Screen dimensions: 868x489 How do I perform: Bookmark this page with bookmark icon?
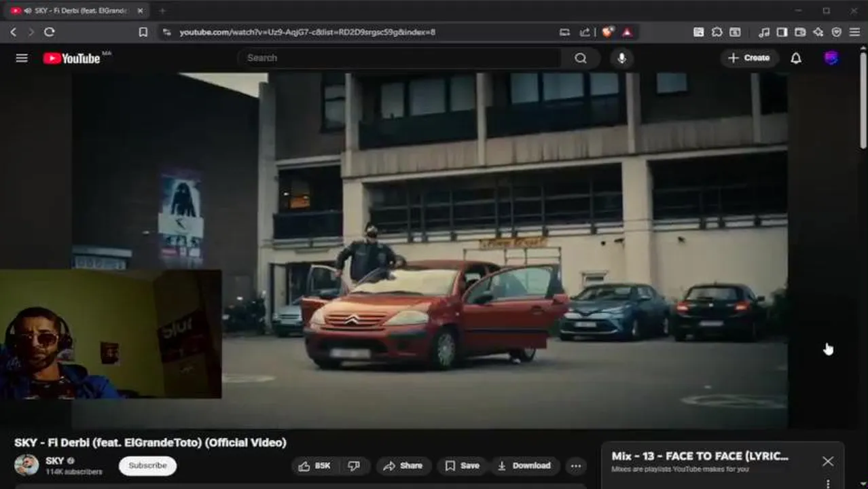[143, 32]
